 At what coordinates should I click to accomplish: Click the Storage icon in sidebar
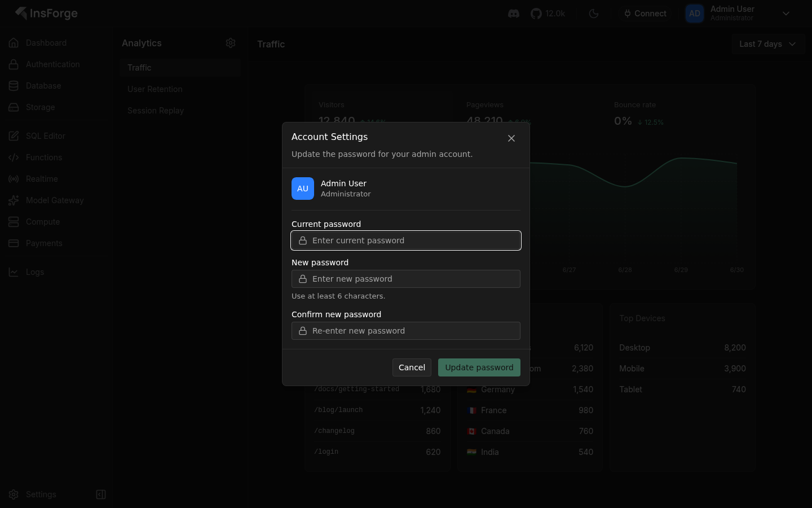point(14,107)
